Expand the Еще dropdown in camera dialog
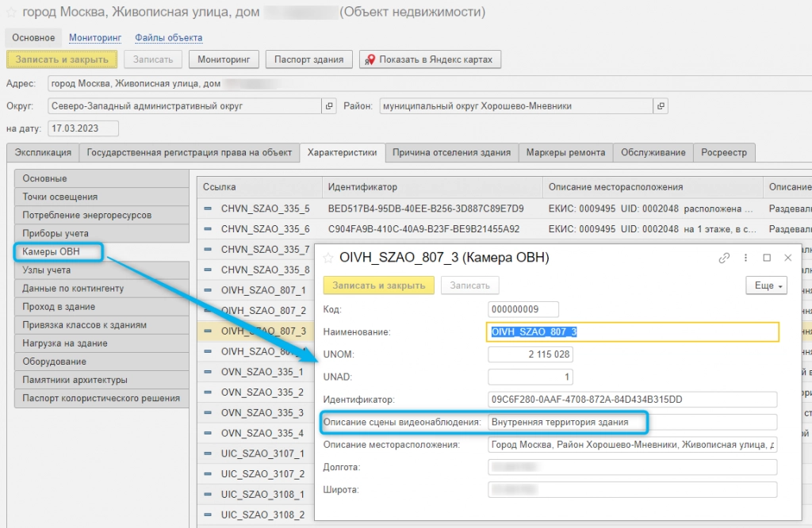812x528 pixels. point(766,285)
